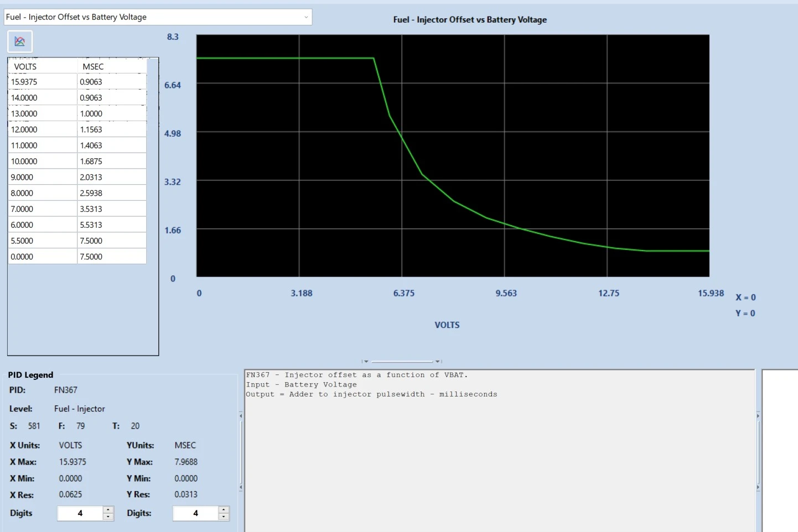Click the 'Output = Adder to injector pulsewidth' line
Screen dimensions: 798x532
pos(372,394)
